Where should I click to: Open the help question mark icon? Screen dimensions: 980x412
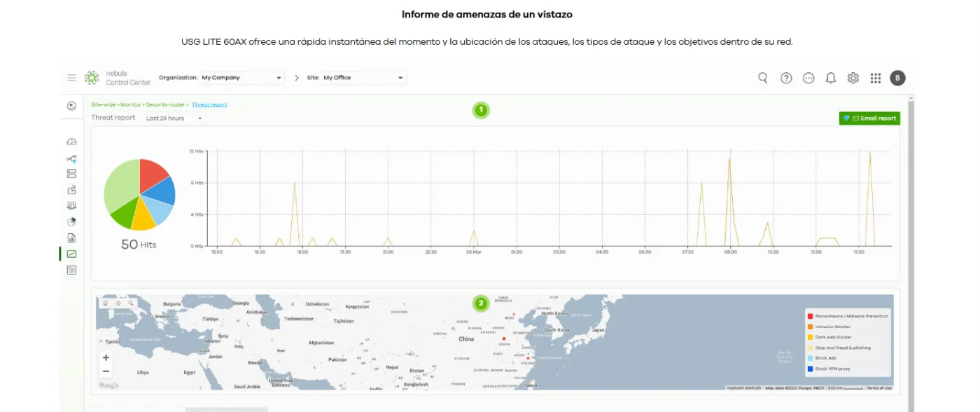click(x=786, y=78)
